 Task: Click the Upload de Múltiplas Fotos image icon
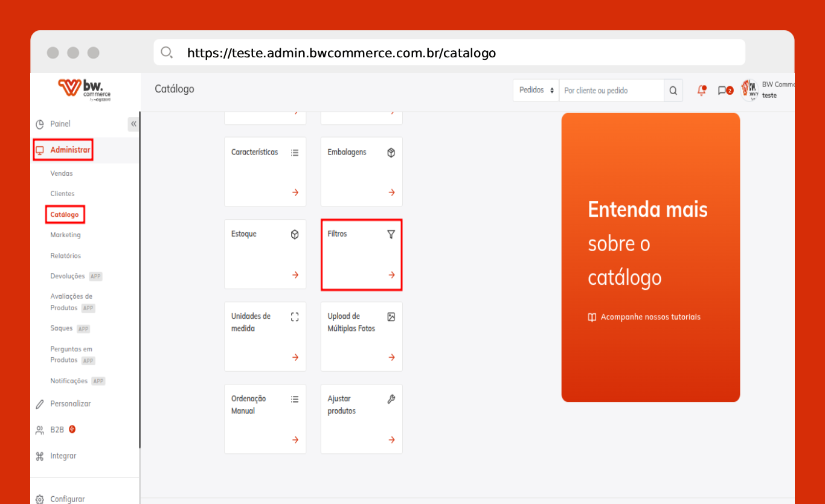(x=391, y=317)
